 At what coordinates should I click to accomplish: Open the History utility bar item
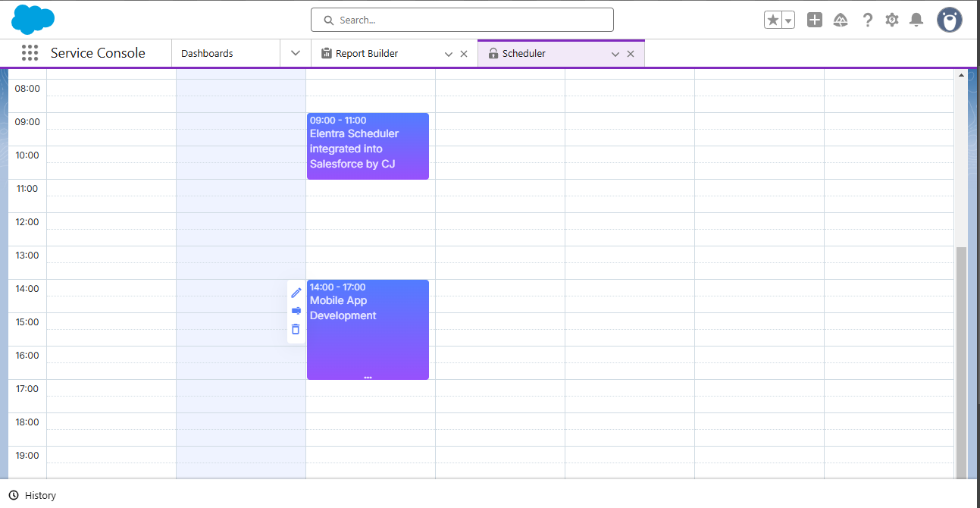click(33, 495)
